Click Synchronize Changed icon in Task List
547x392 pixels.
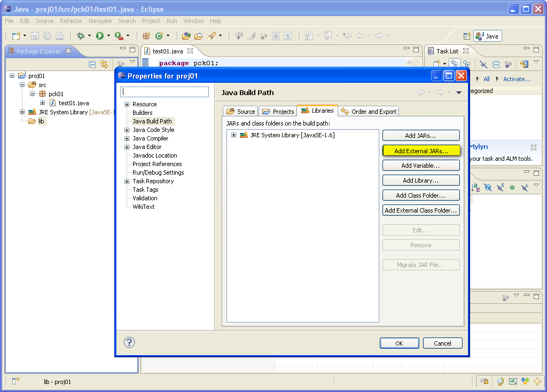[x=524, y=64]
